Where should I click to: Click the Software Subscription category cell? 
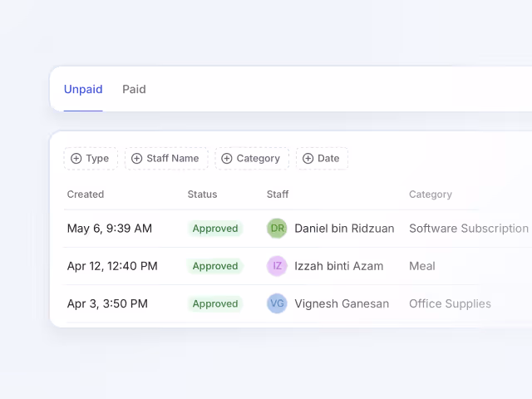(x=469, y=229)
